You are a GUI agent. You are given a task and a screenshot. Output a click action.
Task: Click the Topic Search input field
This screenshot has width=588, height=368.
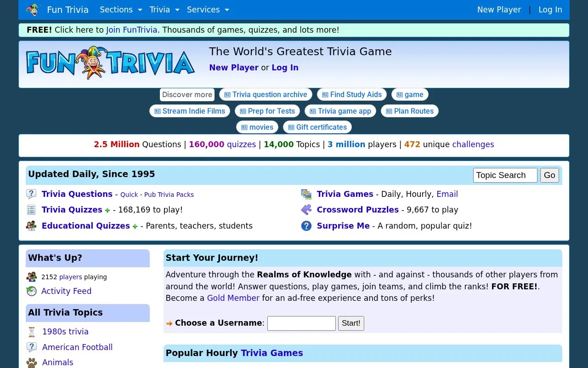[x=505, y=175]
